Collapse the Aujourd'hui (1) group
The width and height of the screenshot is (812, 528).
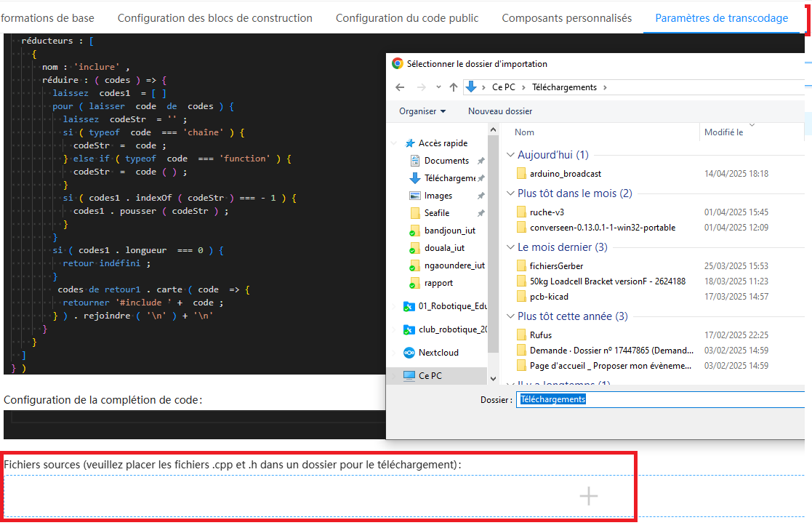(x=510, y=155)
